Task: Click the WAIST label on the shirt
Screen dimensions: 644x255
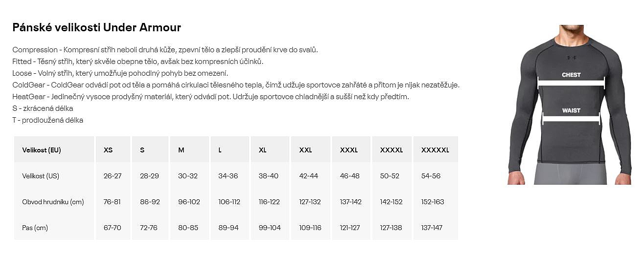Action: click(571, 110)
